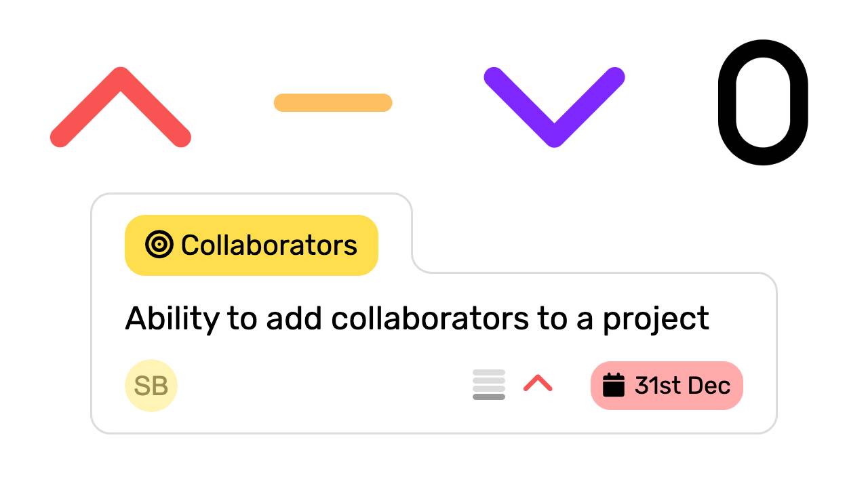Screen dimensions: 868x488
Task: Click the top light bar of effort icon
Action: click(489, 373)
